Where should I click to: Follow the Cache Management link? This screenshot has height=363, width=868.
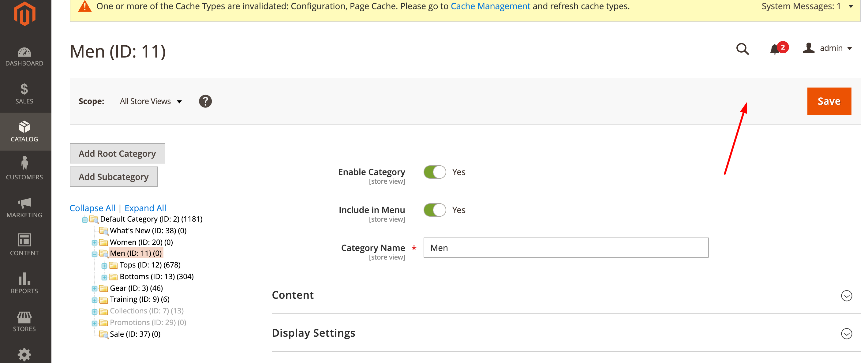pos(490,6)
